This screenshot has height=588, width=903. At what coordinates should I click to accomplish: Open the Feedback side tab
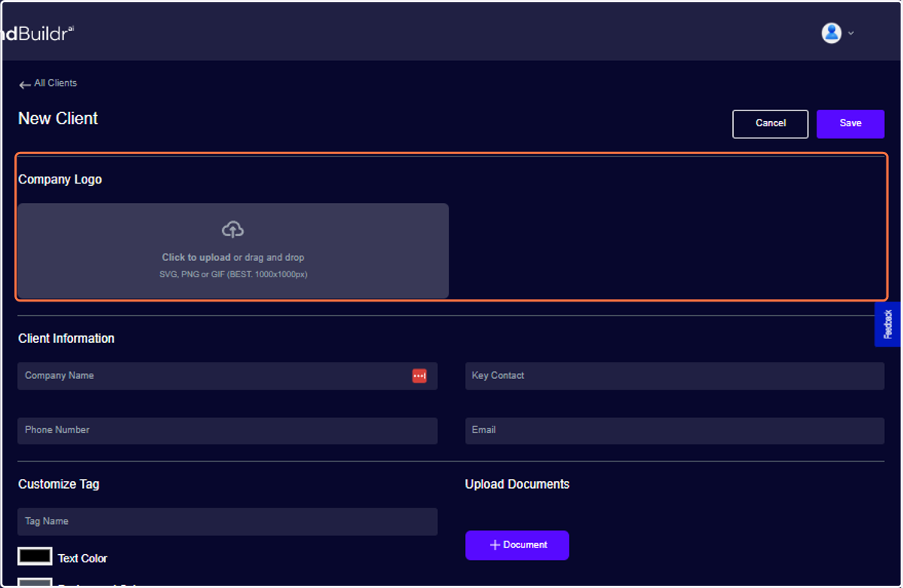pos(888,324)
